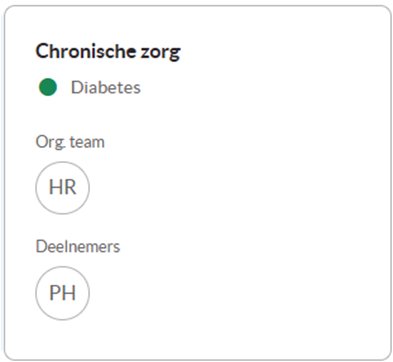The height and width of the screenshot is (362, 393).
Task: Click the green circle beside Diabetes
Action: pos(48,87)
